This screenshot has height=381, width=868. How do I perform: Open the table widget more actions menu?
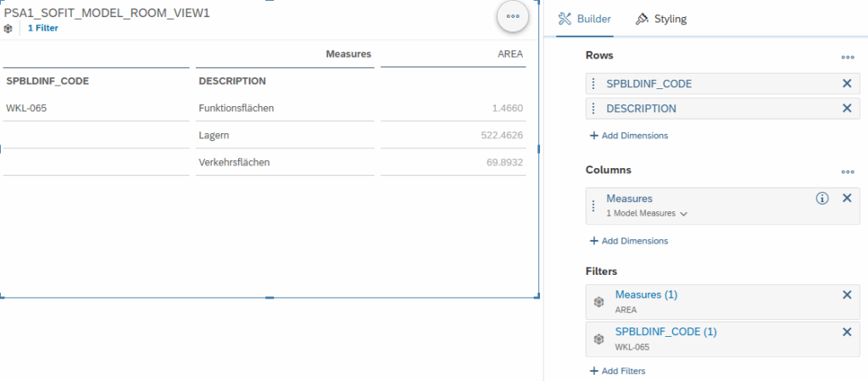coord(513,17)
